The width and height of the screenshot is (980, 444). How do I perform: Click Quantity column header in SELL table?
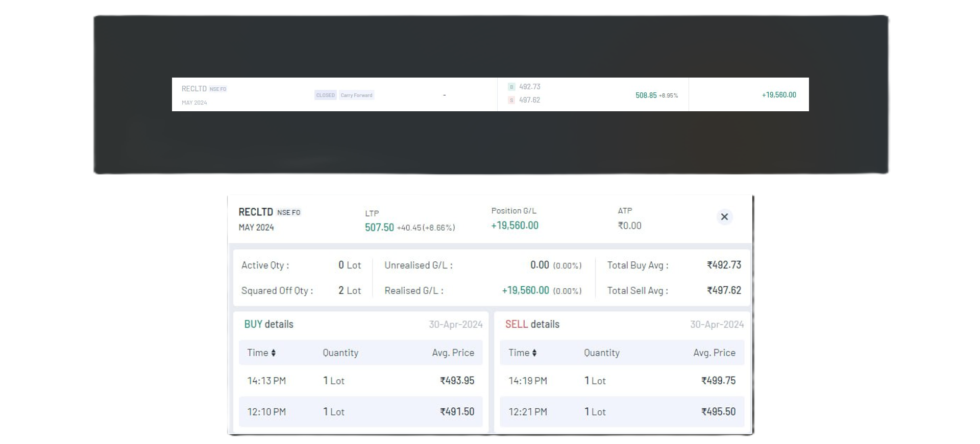[x=602, y=353]
